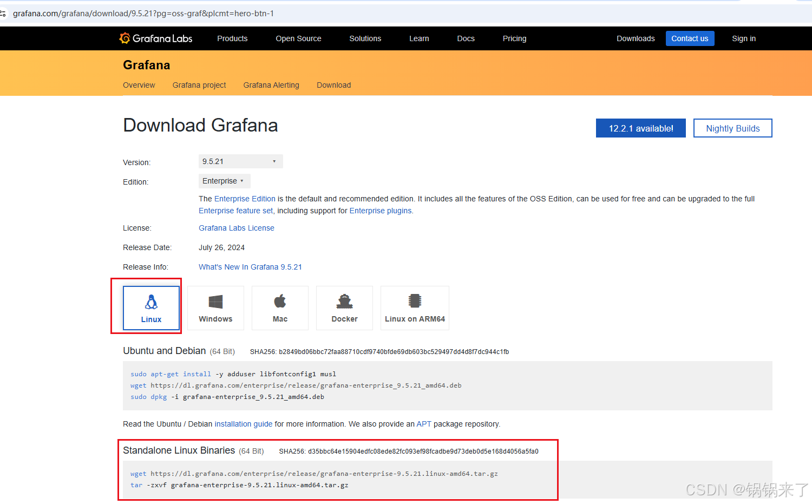Click the 12.2.1 available button
812x504 pixels.
[641, 128]
